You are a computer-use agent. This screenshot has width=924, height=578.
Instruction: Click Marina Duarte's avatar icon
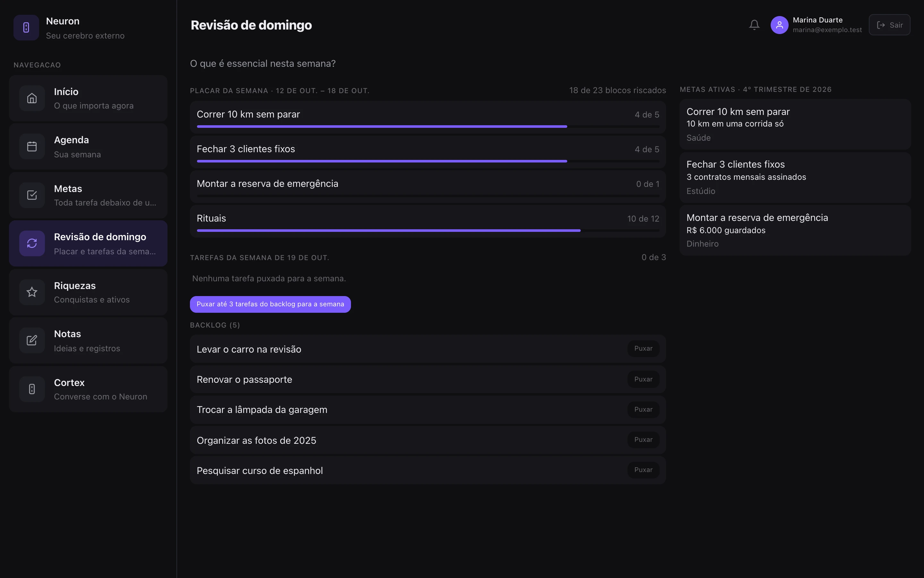779,25
